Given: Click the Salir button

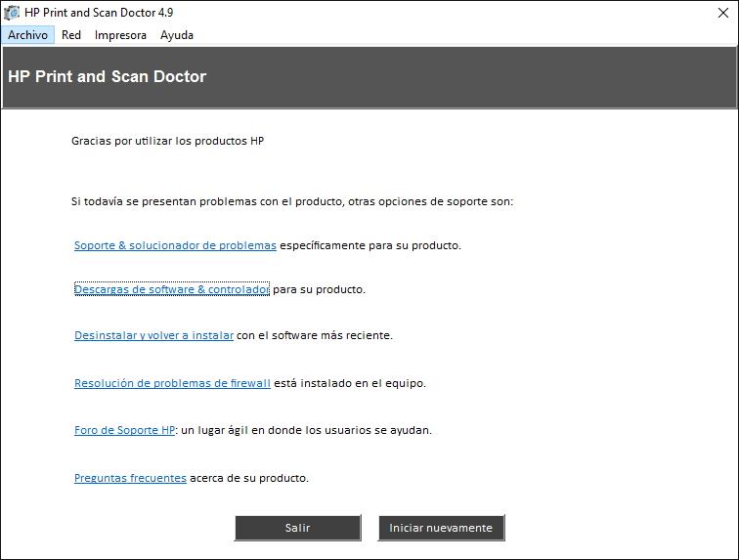Looking at the screenshot, I should click(x=298, y=528).
